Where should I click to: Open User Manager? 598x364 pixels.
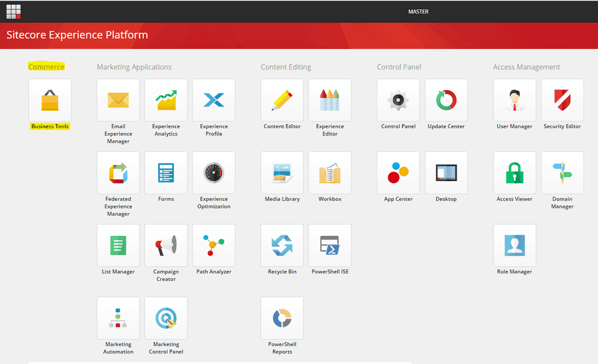coord(515,100)
